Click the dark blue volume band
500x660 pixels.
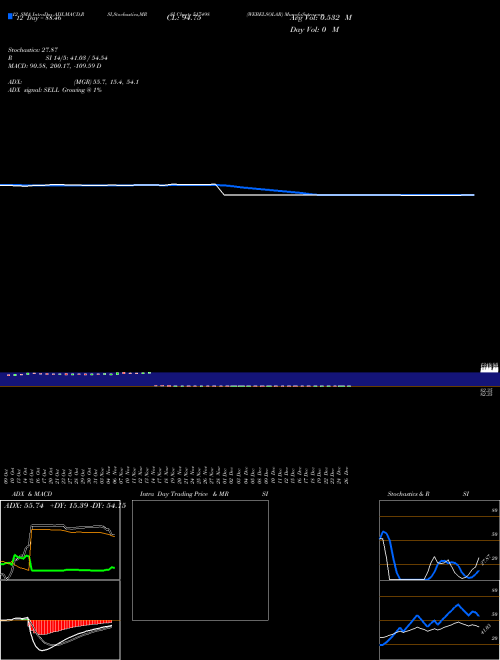[250, 379]
